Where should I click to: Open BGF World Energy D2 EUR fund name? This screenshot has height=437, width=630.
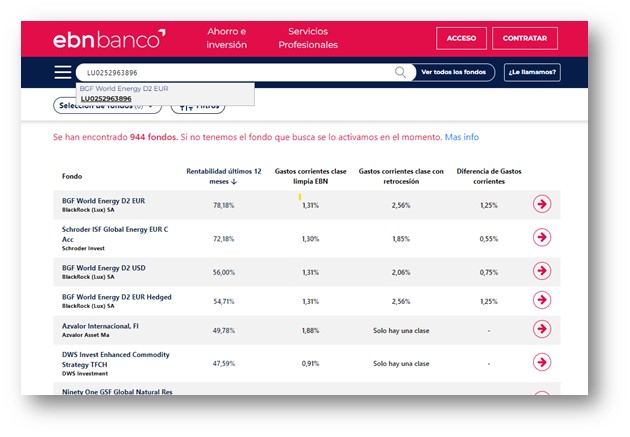tap(103, 201)
